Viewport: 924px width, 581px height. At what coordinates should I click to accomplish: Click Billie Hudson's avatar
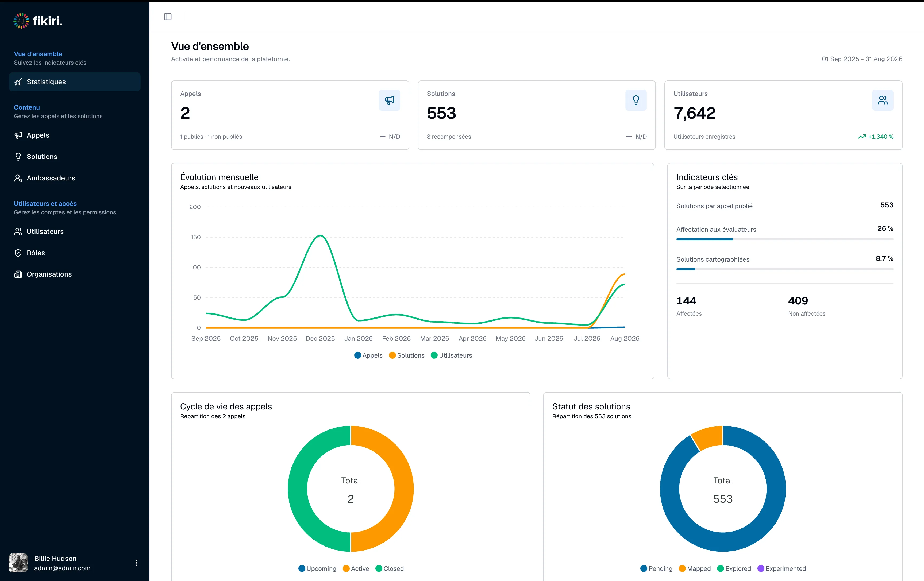[x=18, y=563]
